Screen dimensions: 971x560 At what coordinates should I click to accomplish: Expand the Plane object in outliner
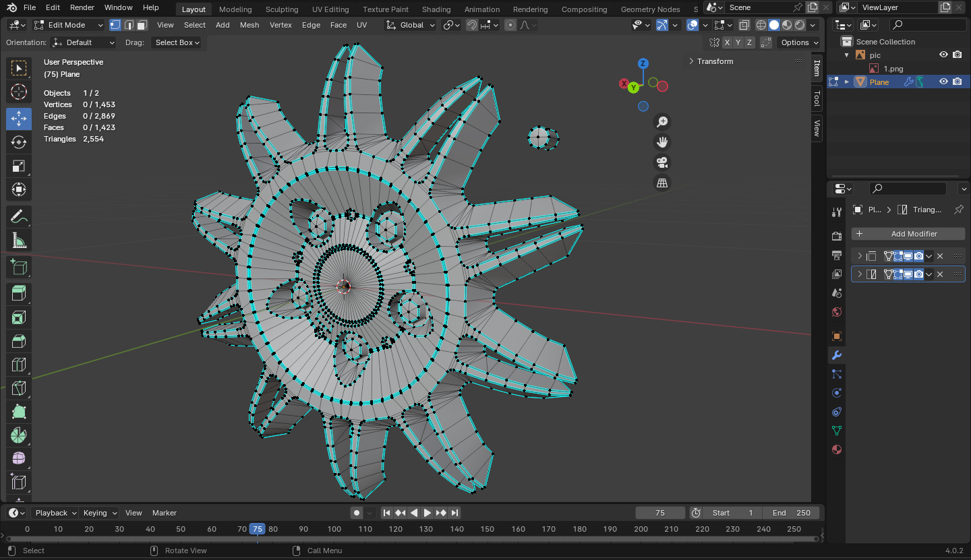point(847,82)
